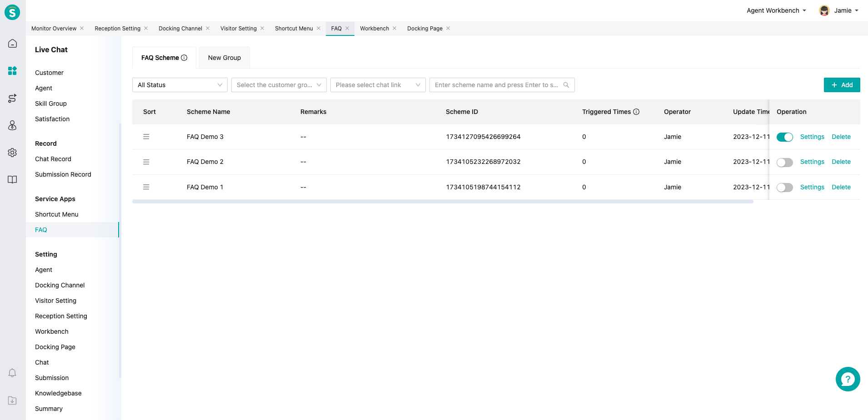Delete the FAQ Demo 3 scheme
868x420 pixels.
point(841,137)
